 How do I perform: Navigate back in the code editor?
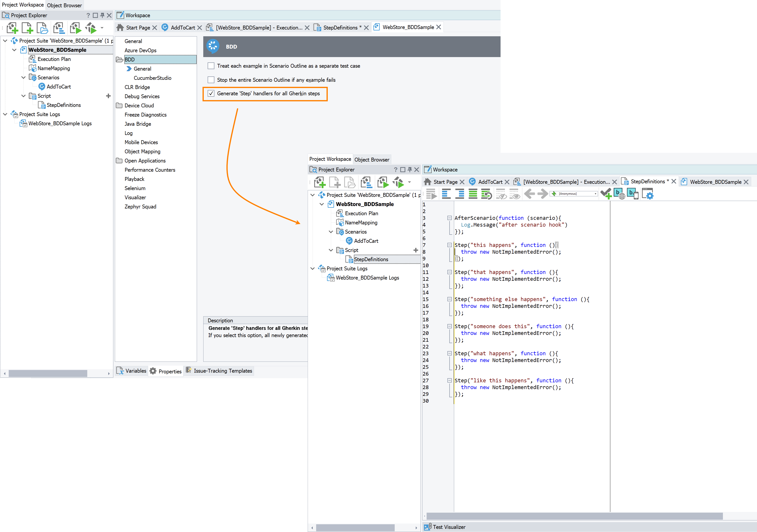coord(530,194)
